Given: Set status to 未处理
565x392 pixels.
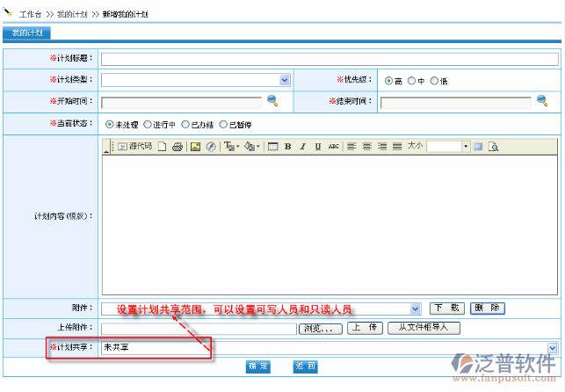Looking at the screenshot, I should click(109, 125).
